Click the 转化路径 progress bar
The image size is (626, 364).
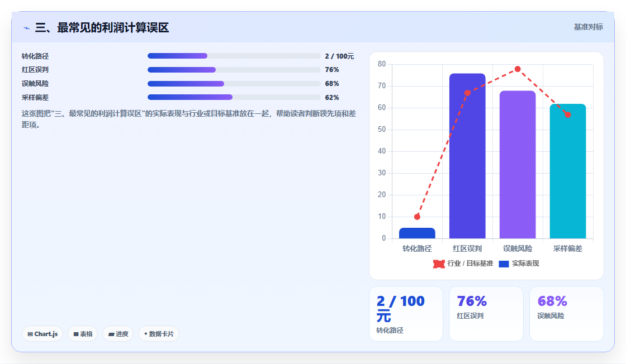coord(234,56)
